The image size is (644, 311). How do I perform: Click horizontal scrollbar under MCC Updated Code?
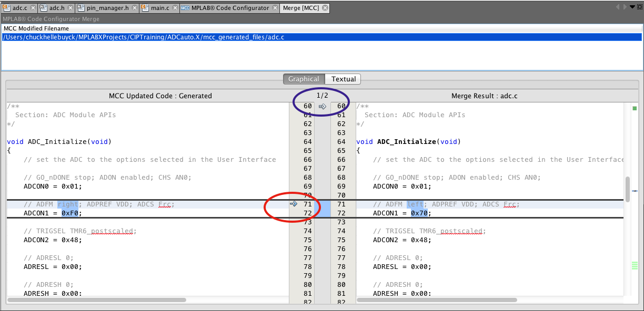(x=97, y=300)
